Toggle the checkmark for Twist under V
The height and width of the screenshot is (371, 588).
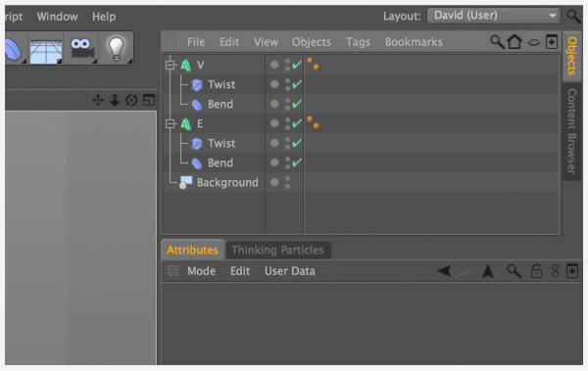297,84
